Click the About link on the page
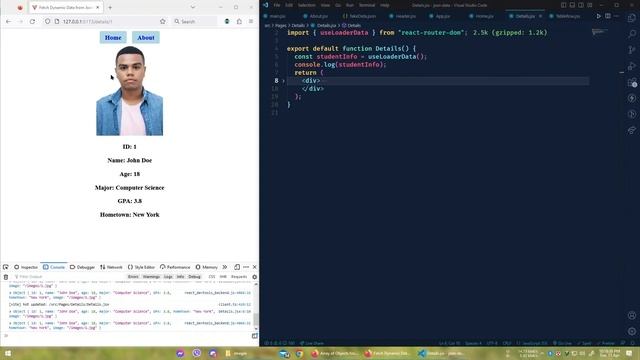 (146, 38)
